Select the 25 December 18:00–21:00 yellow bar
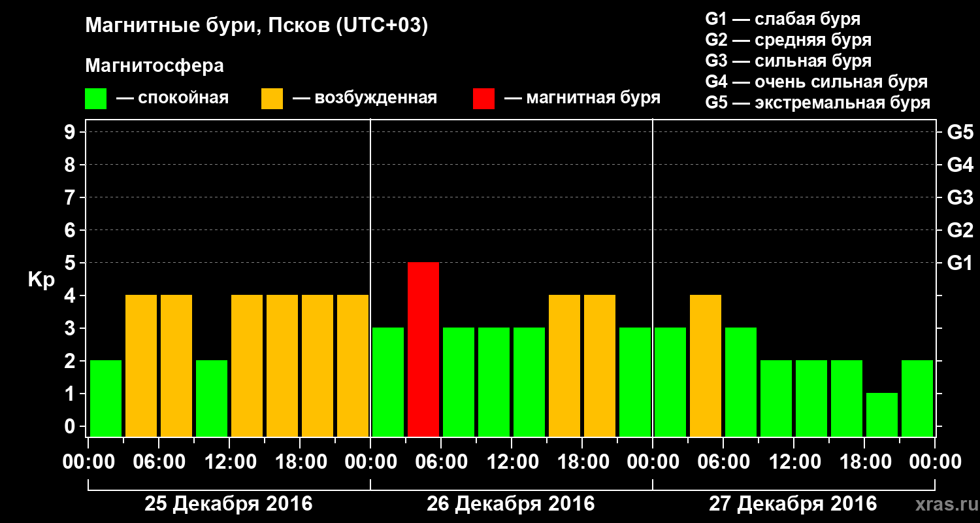 pos(318,365)
